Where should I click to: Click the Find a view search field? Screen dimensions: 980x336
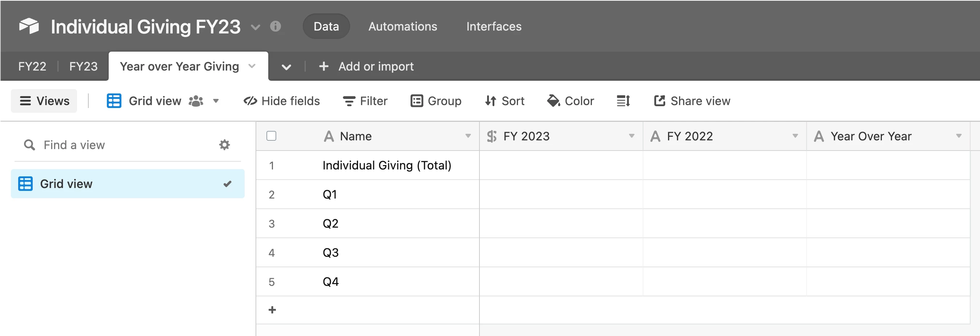coord(114,145)
